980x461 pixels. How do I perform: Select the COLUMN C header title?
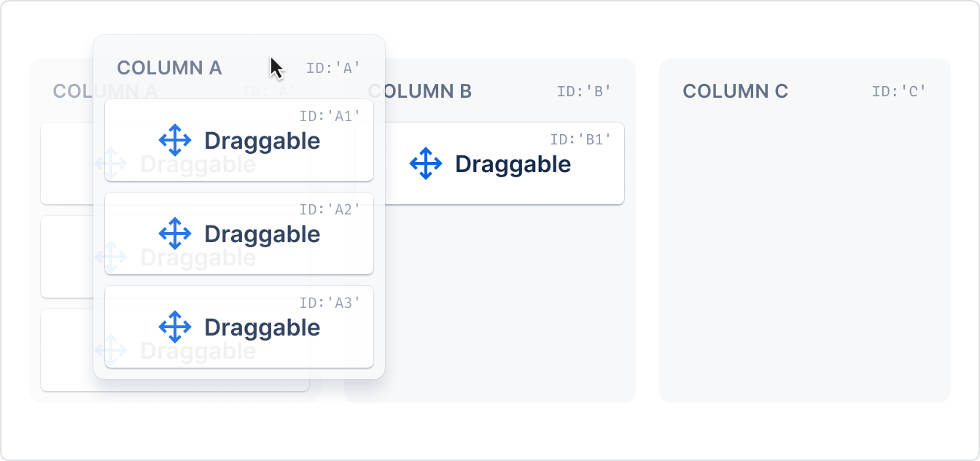[735, 91]
